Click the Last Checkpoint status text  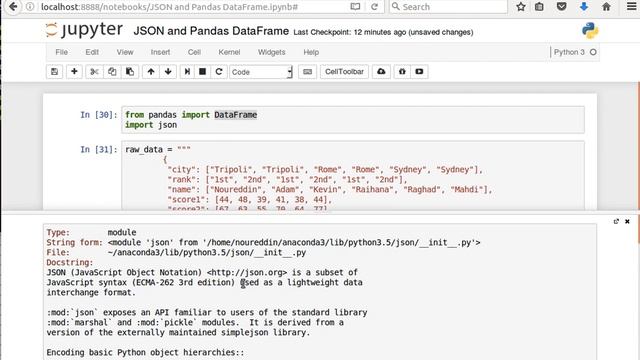point(383,32)
